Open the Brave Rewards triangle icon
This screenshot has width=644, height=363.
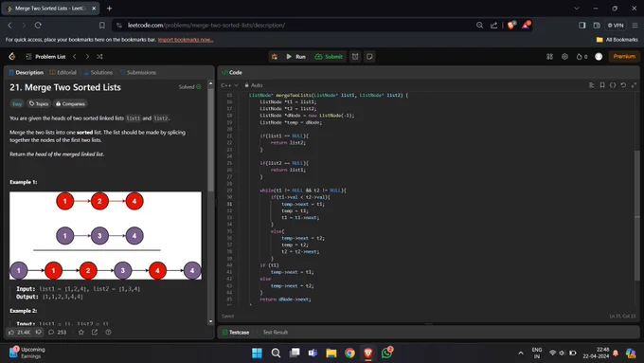(527, 25)
